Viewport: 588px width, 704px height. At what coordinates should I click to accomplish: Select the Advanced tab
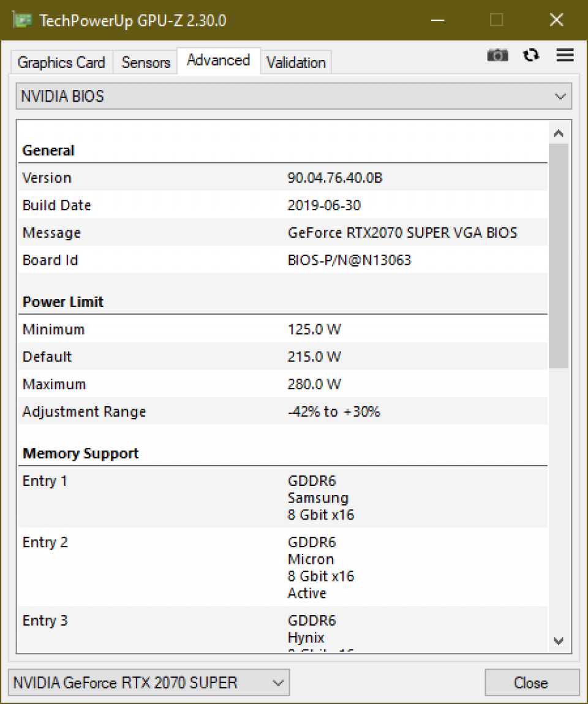point(218,60)
